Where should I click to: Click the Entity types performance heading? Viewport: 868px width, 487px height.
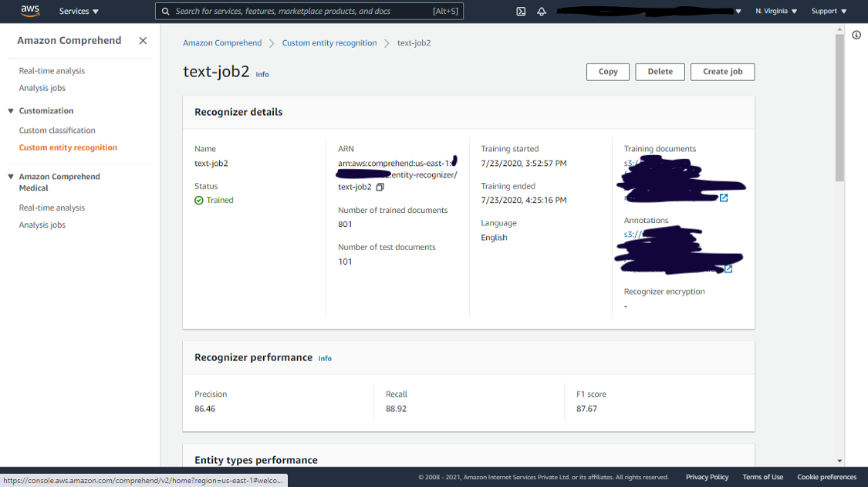pos(255,461)
